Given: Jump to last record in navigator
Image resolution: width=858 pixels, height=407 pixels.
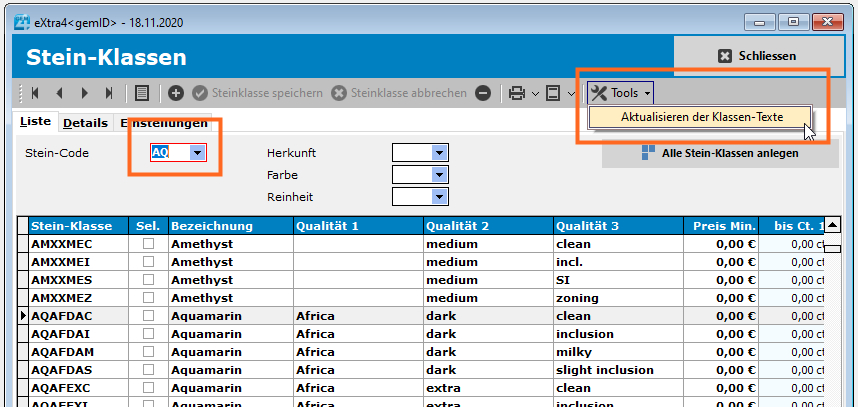Looking at the screenshot, I should click(109, 93).
